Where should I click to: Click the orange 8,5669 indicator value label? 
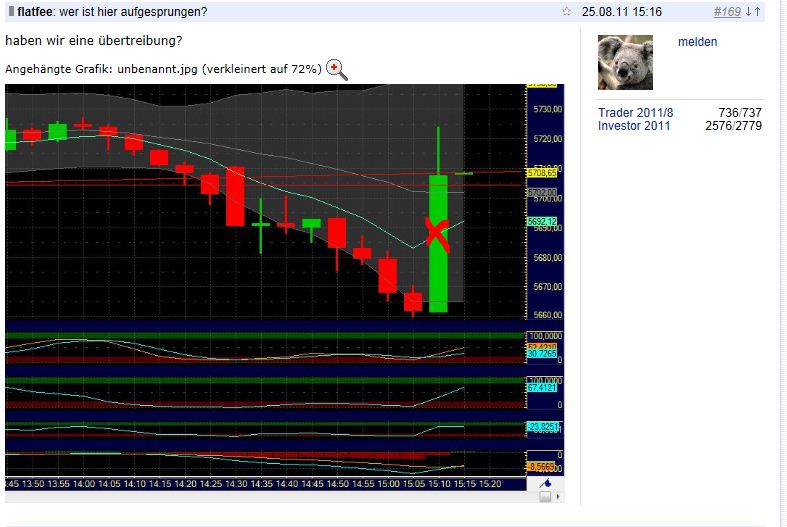coord(541,466)
